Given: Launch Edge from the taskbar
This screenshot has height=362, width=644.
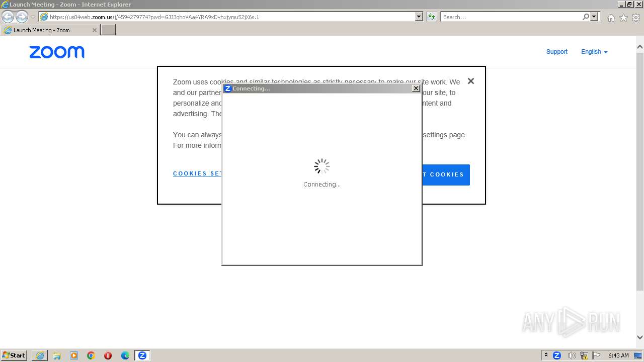Looking at the screenshot, I should click(125, 355).
